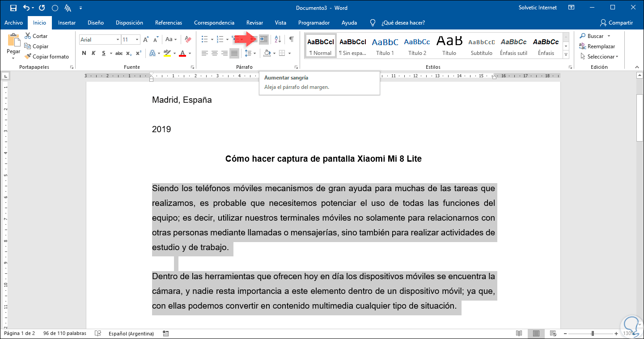Open the borders dropdown arrow
Image resolution: width=644 pixels, height=339 pixels.
click(x=289, y=54)
